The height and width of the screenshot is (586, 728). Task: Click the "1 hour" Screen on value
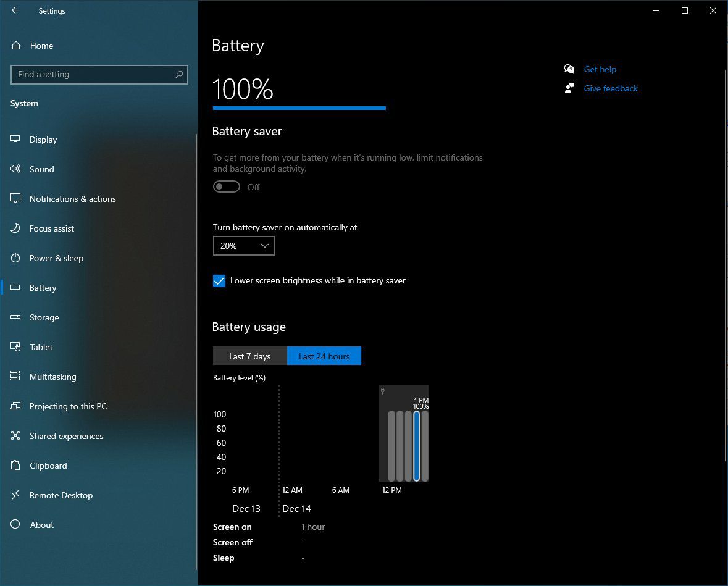click(313, 527)
